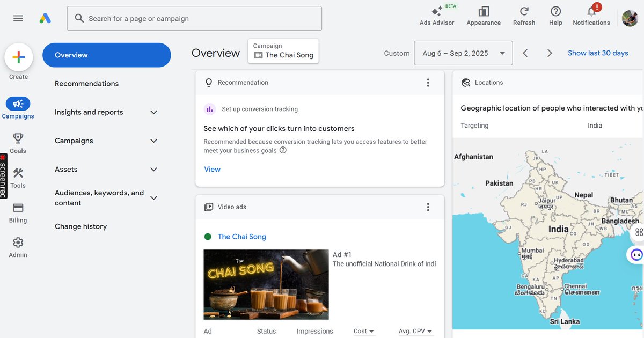644x338 pixels.
Task: Click the Pakistan label on map
Action: click(499, 183)
